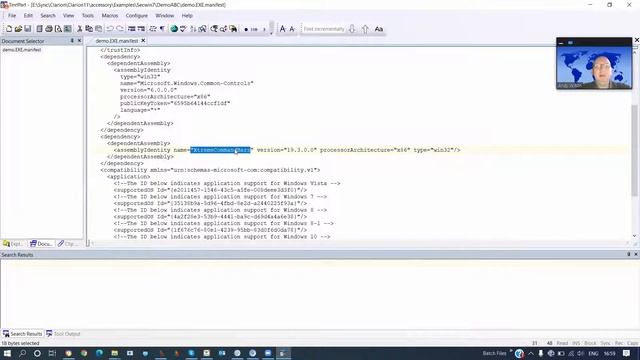Open the Window menu
The height and width of the screenshot is (360, 640).
pyautogui.click(x=164, y=16)
